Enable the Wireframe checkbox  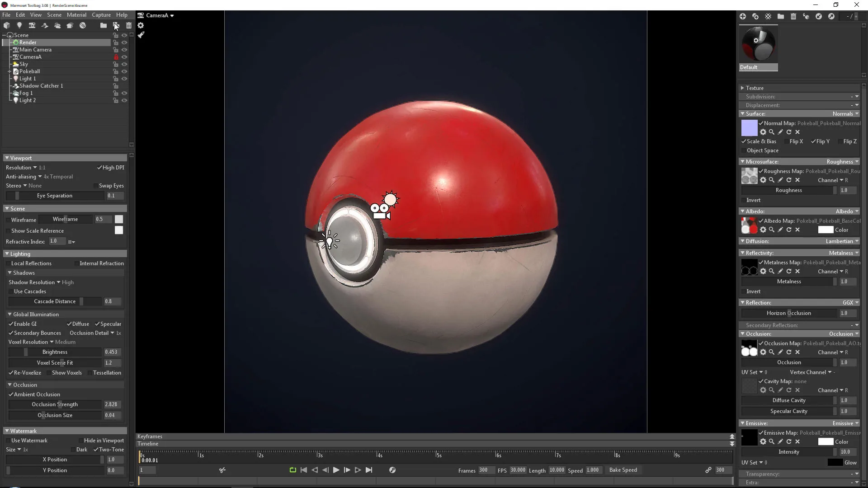[x=8, y=220]
